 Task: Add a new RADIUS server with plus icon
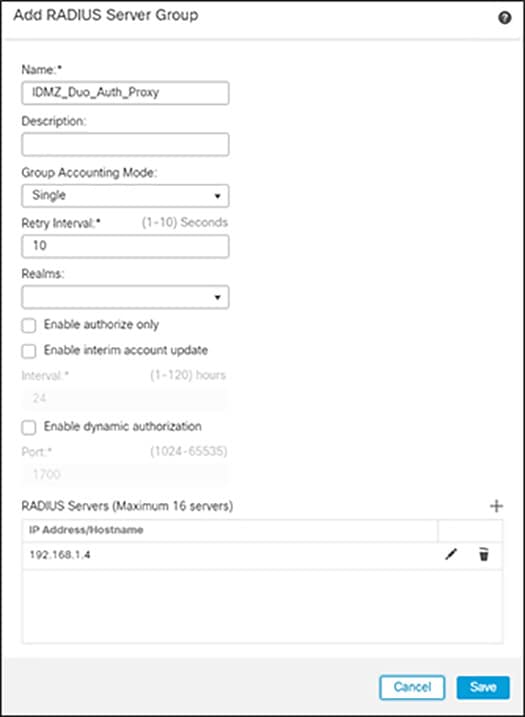pyautogui.click(x=496, y=506)
